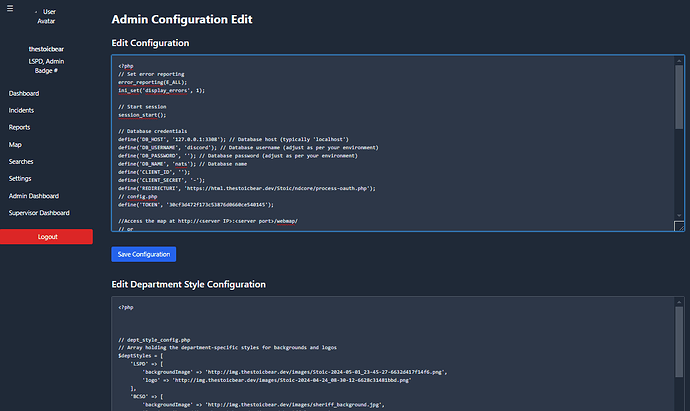
Task: Select Settings in the sidebar
Action: (20, 178)
